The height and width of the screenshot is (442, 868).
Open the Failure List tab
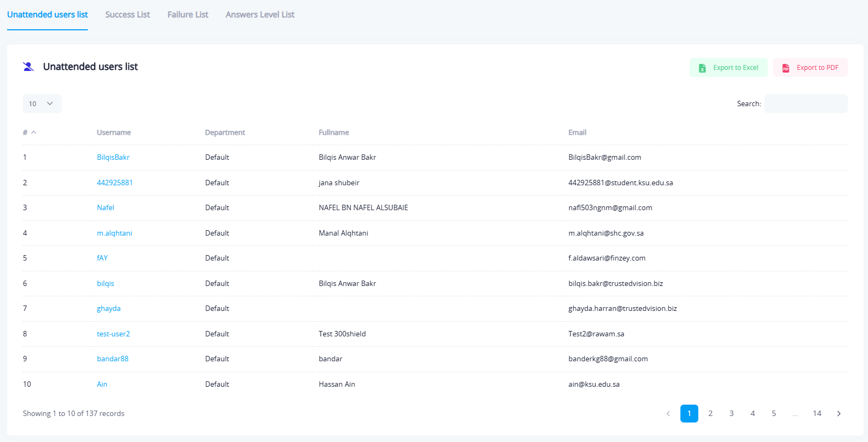[188, 15]
